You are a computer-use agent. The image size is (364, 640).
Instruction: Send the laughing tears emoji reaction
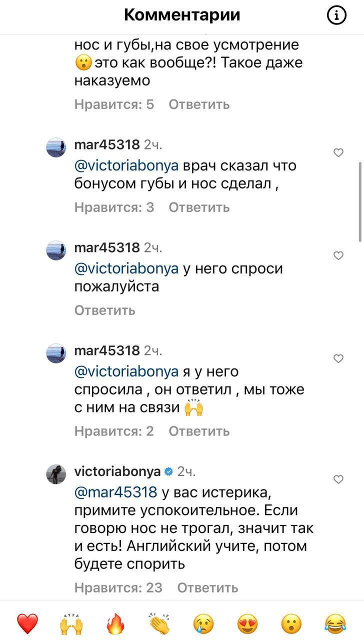point(335,623)
